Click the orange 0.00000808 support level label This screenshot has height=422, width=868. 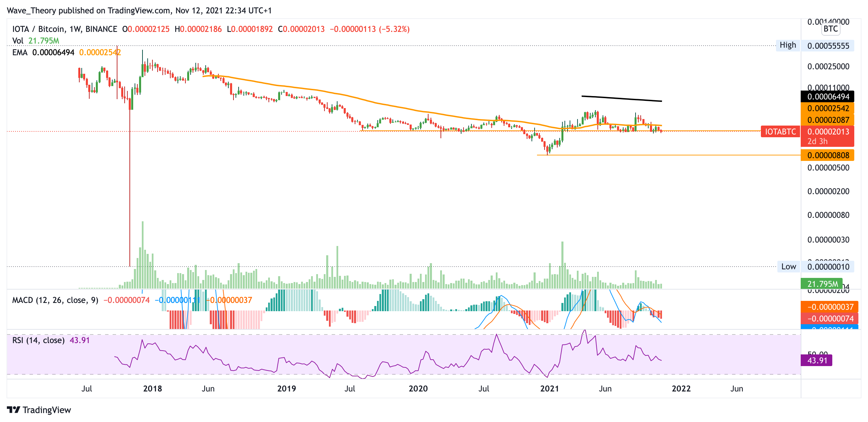[828, 155]
